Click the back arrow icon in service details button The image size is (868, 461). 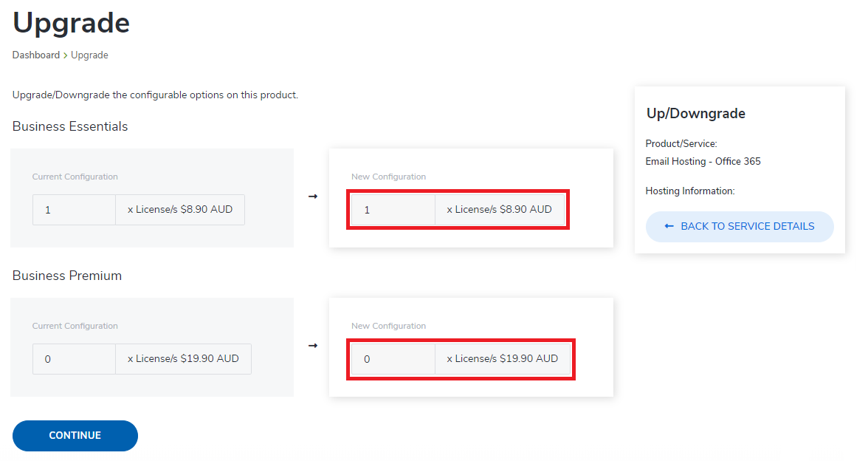pos(669,226)
